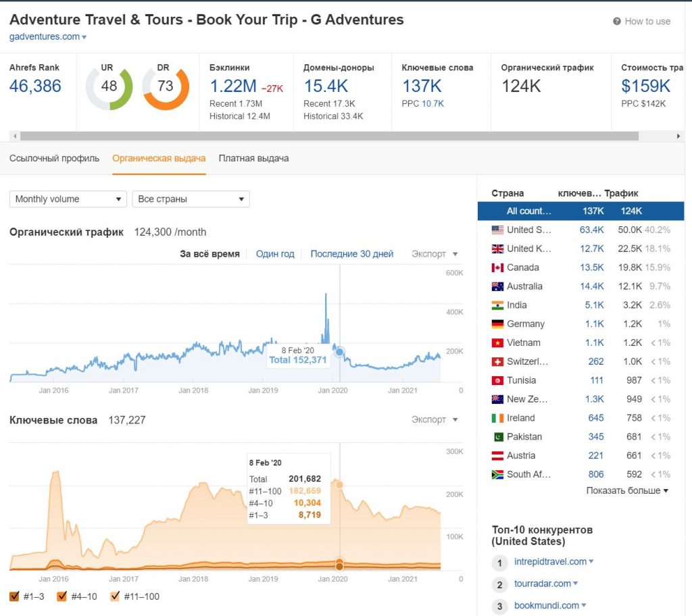Open the tourradar.com competitor link
Viewport: 692px width, 616px height.
pyautogui.click(x=543, y=584)
